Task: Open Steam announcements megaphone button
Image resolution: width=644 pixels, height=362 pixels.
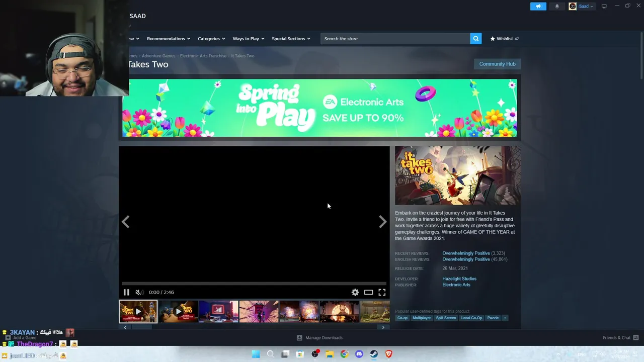Action: 538,6
